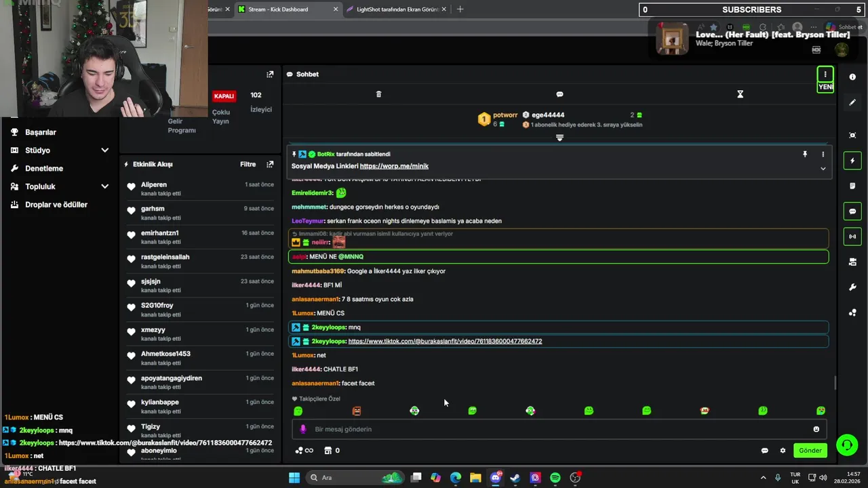Screen dimensions: 868x488
Task: Open Droplar ve ödüller sidebar item
Action: [56, 205]
